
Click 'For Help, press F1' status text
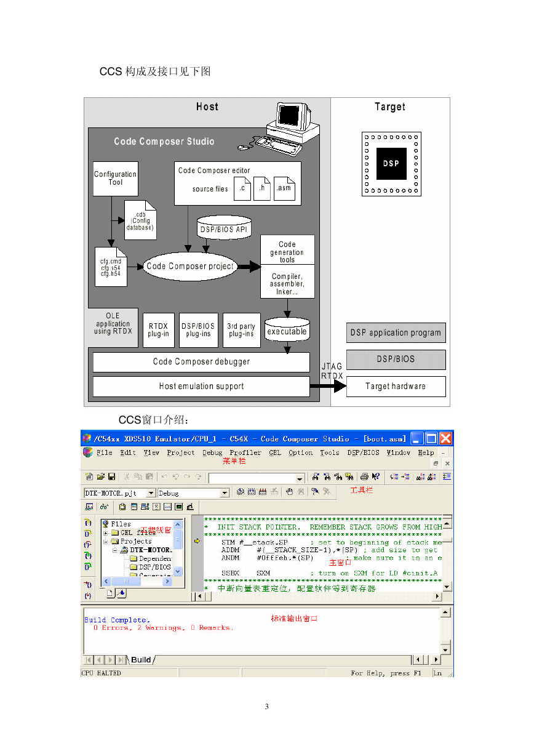click(386, 673)
